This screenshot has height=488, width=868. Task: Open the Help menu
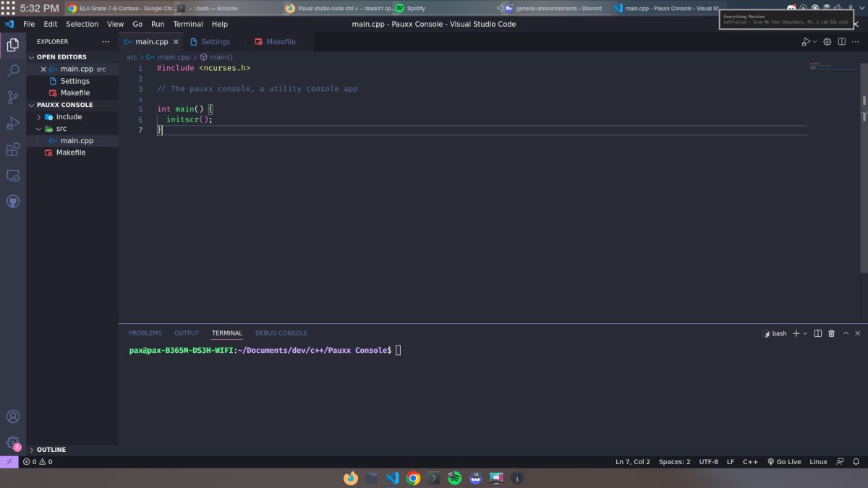[220, 24]
